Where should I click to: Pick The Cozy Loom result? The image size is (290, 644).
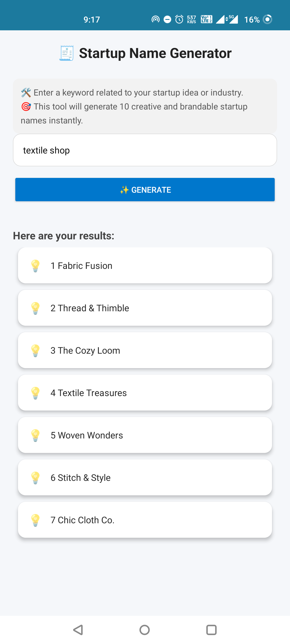coord(145,350)
